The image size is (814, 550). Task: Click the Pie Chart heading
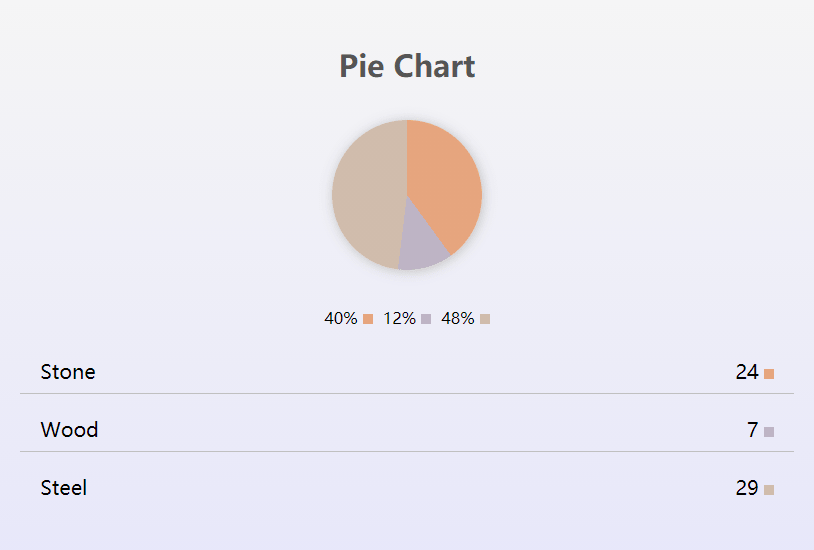click(x=407, y=67)
